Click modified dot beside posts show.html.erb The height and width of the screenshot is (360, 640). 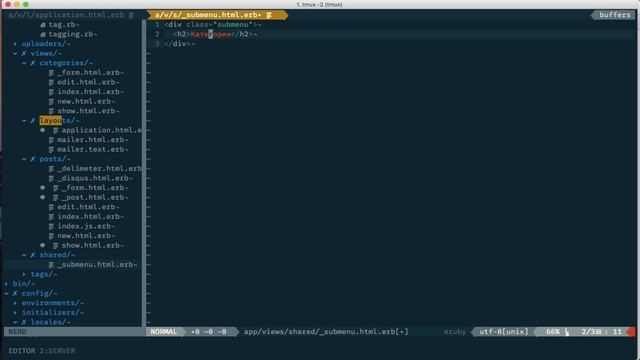click(x=42, y=245)
